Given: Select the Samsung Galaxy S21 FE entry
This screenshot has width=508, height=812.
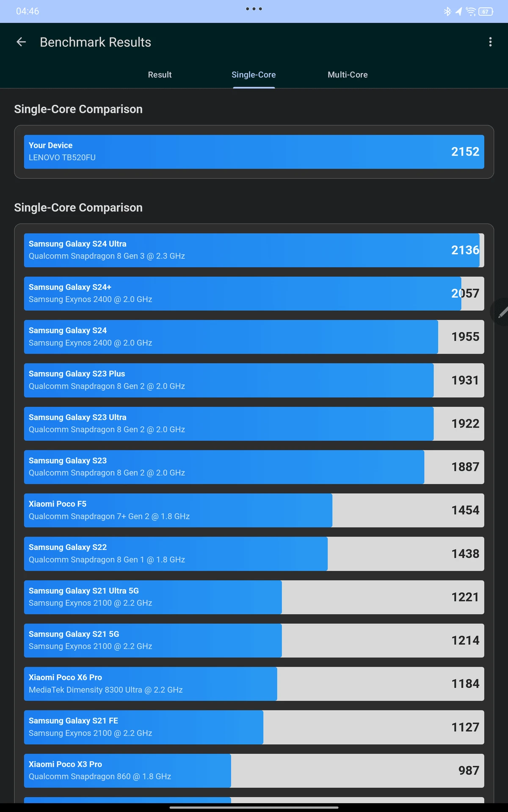Looking at the screenshot, I should point(254,727).
